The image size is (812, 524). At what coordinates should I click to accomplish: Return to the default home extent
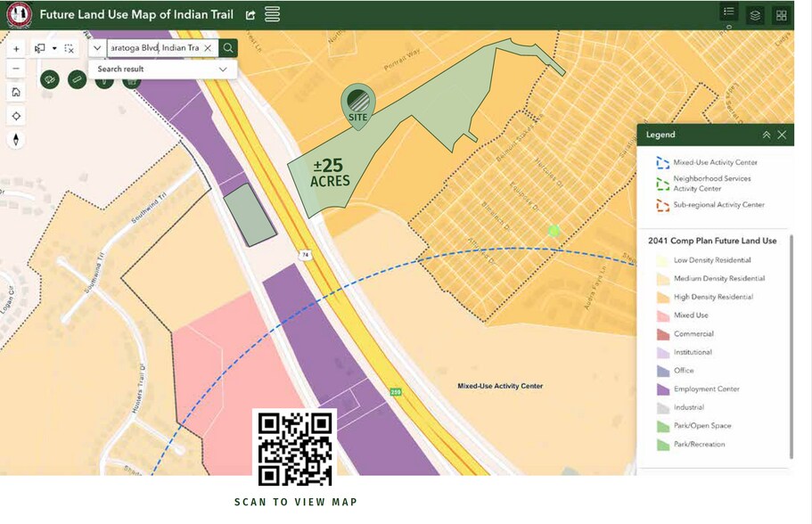click(16, 92)
